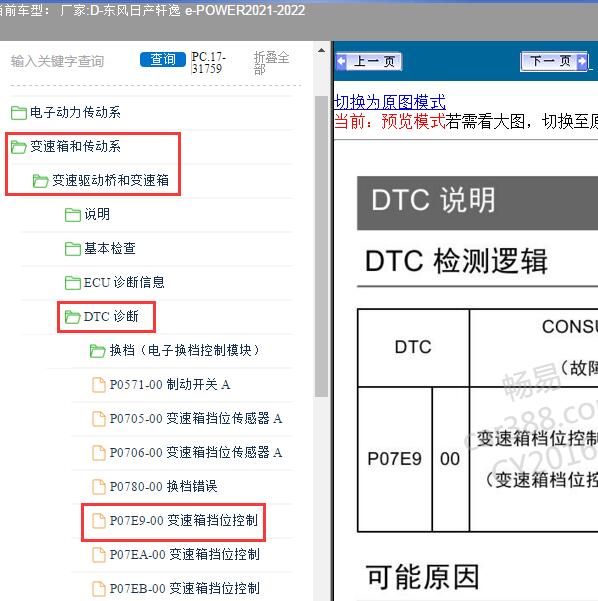598x601 pixels.
Task: Expand the 基本检查 folder icon
Action: pyautogui.click(x=72, y=249)
